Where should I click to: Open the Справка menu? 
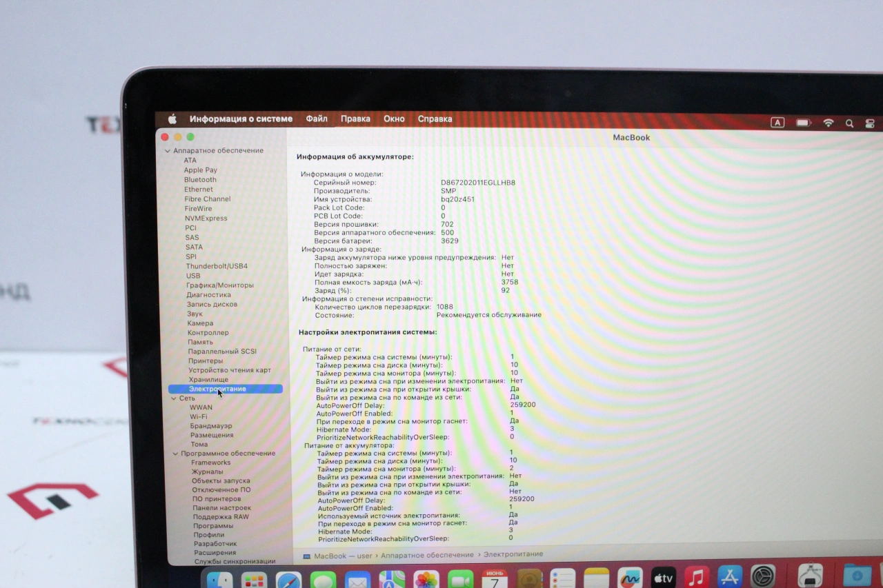click(435, 119)
